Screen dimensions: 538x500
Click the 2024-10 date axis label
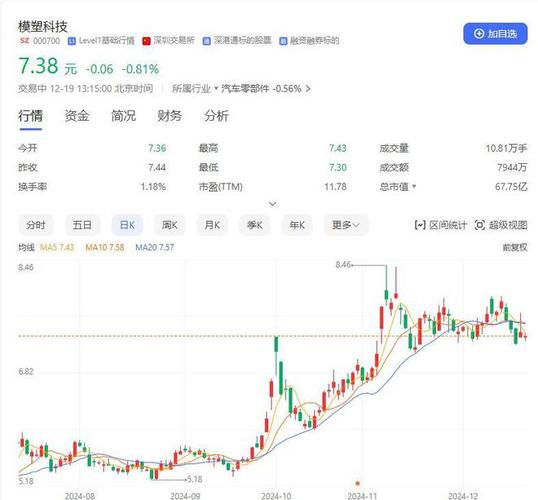tap(276, 496)
